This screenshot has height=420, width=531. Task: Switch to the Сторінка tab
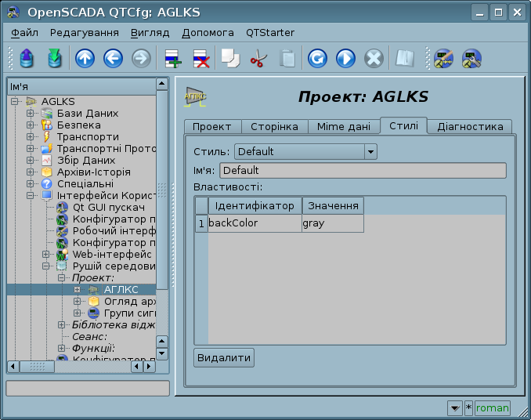pyautogui.click(x=274, y=127)
